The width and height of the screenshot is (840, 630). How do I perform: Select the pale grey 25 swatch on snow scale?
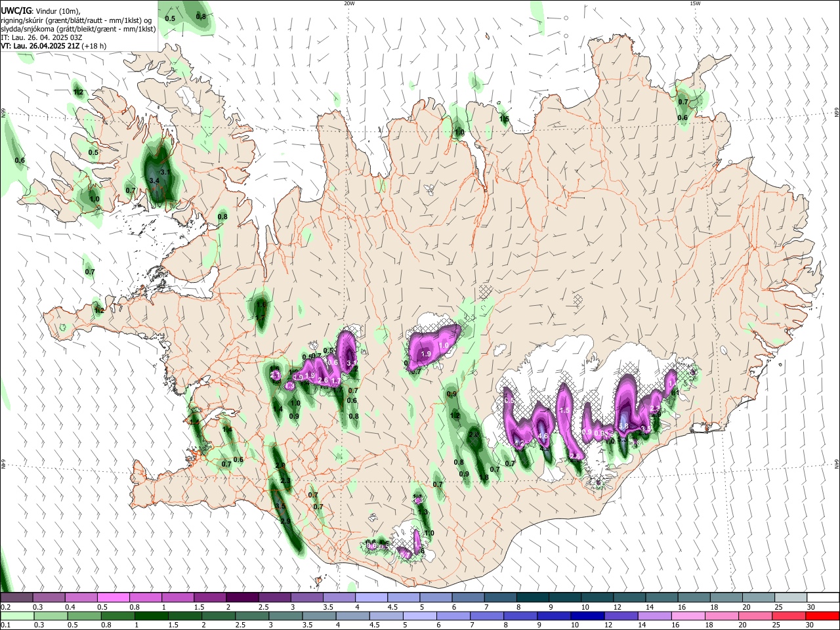coord(791,598)
